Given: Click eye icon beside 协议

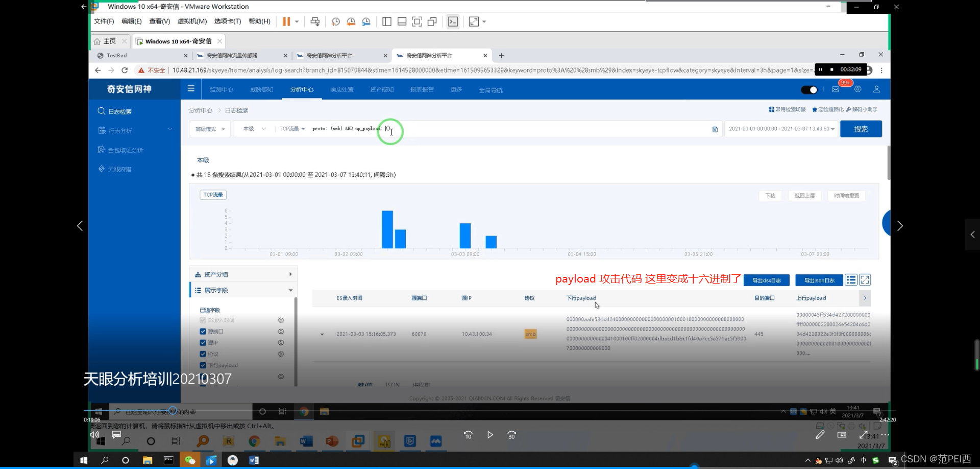Looking at the screenshot, I should 281,354.
